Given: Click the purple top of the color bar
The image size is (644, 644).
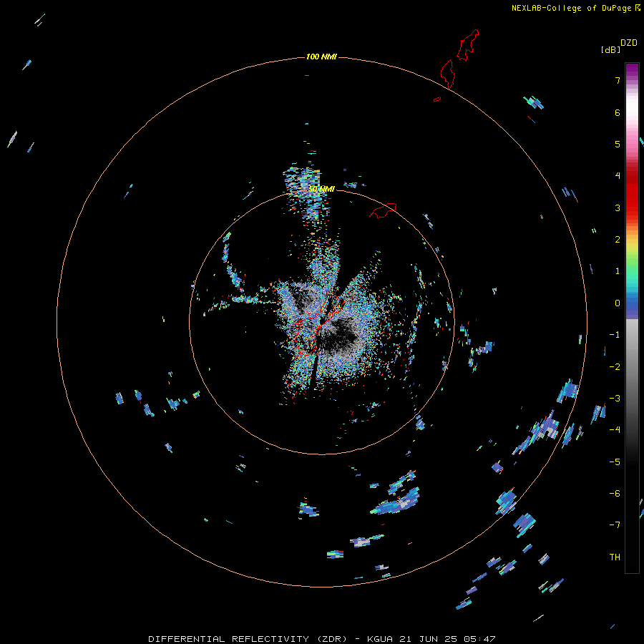Looking at the screenshot, I should pyautogui.click(x=632, y=70).
